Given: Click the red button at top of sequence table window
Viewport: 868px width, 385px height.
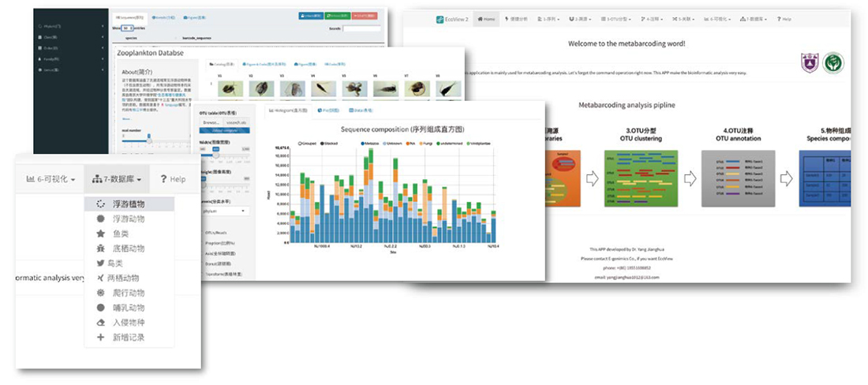Looking at the screenshot, I should (x=363, y=16).
